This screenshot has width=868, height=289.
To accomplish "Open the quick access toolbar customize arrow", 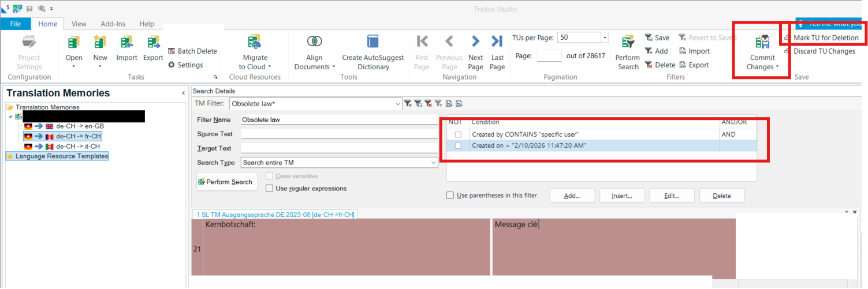I will [x=51, y=9].
